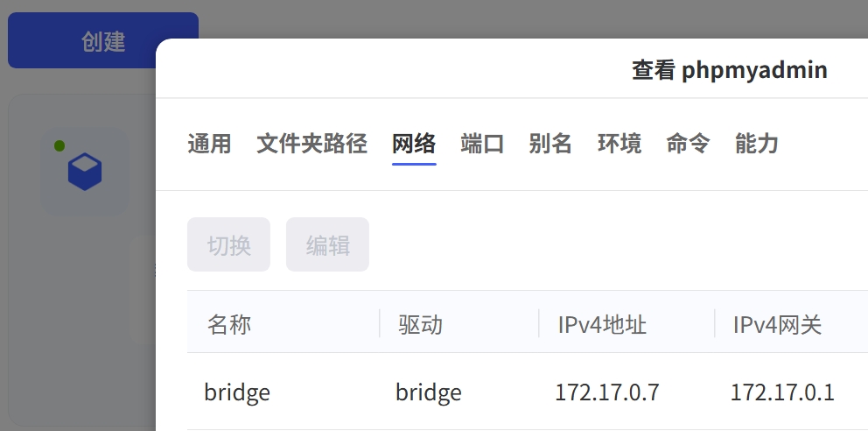Click the 编辑 button
The image size is (868, 431).
[327, 245]
